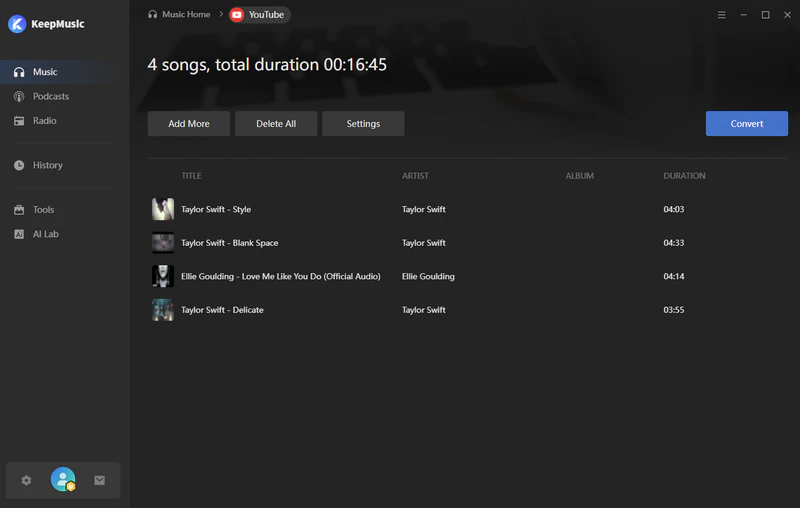Open History in the sidebar
The height and width of the screenshot is (508, 800).
[x=47, y=165]
